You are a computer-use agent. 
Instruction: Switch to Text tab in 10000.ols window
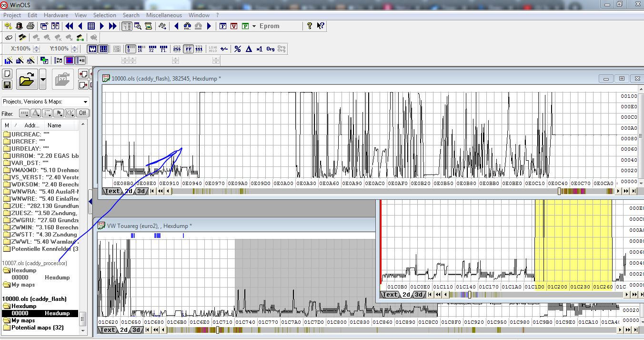(112, 191)
